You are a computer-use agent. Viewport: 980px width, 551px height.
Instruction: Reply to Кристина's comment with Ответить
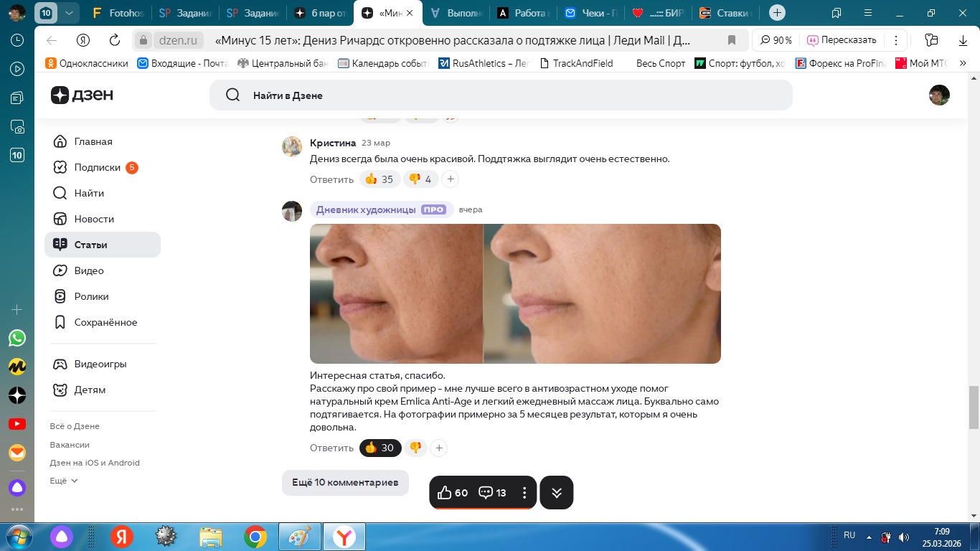(331, 179)
